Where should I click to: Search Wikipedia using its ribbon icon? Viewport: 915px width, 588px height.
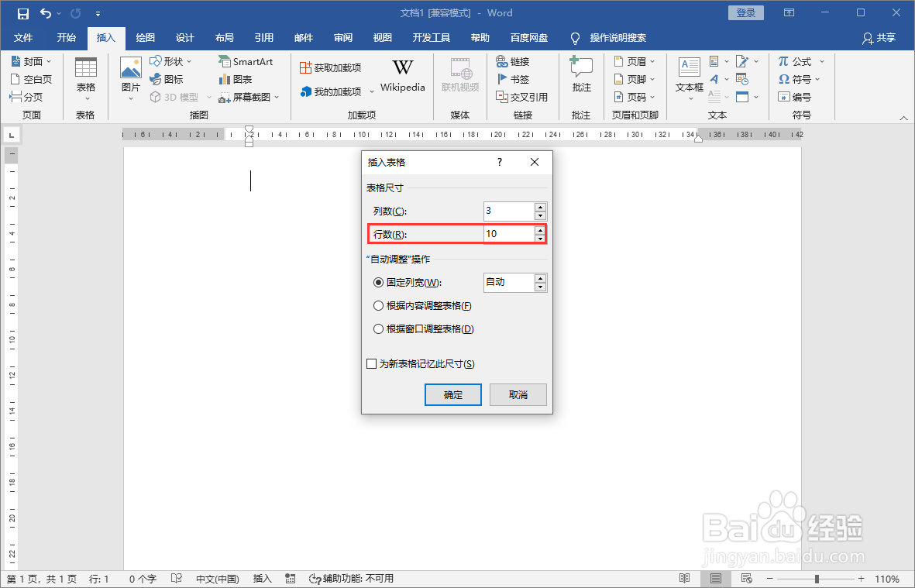pyautogui.click(x=402, y=77)
